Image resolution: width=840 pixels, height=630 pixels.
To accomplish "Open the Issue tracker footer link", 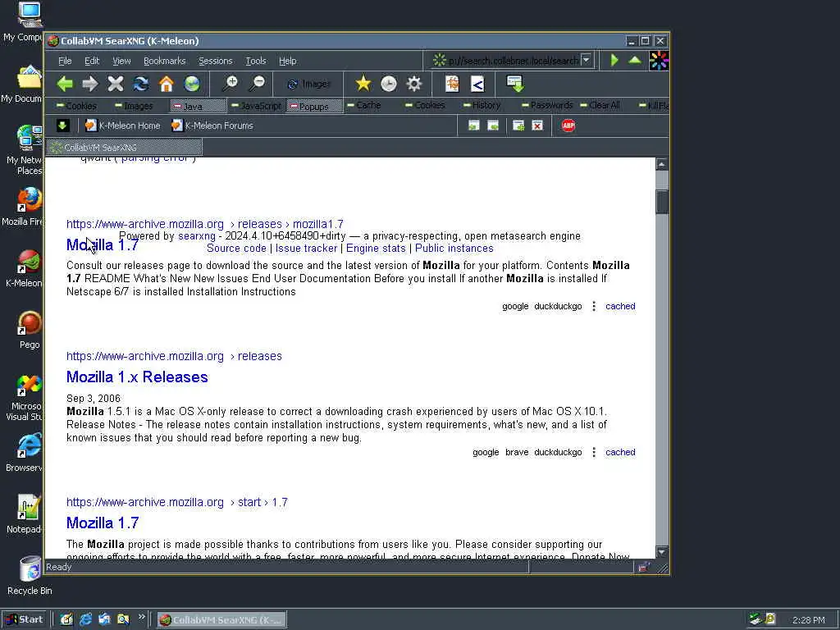I will coord(307,248).
